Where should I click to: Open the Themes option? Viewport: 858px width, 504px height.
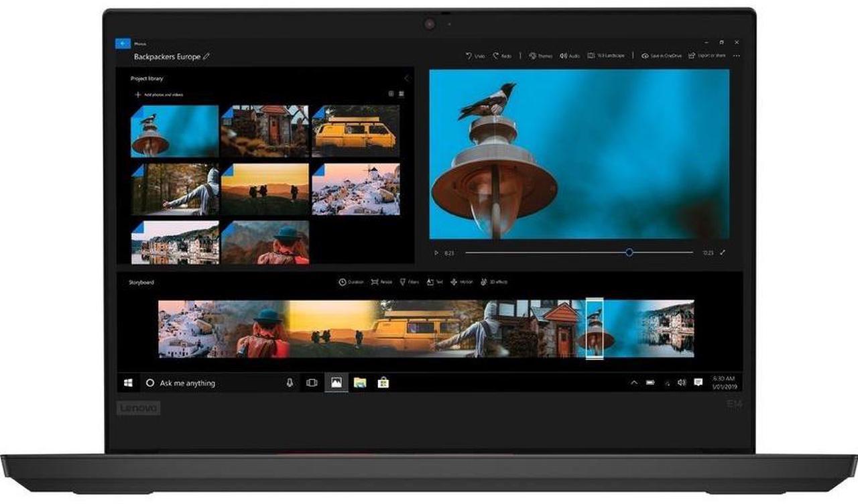click(540, 56)
